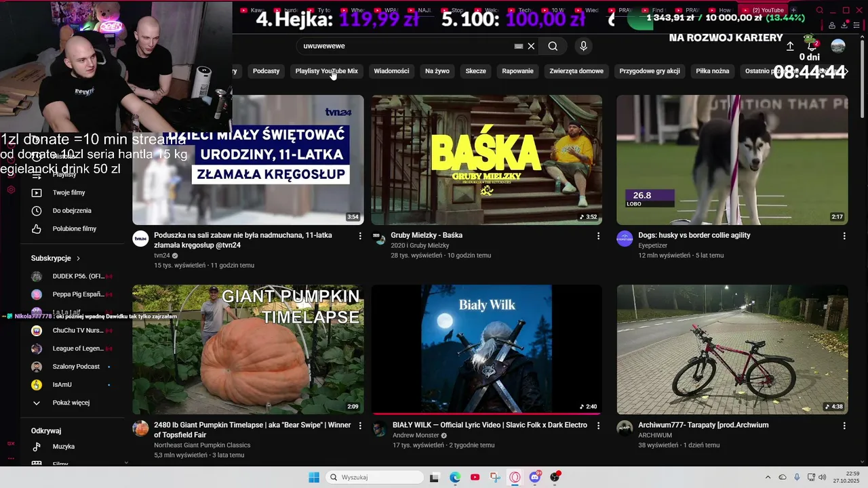
Task: Select the Wiadomości filter chip
Action: click(391, 71)
